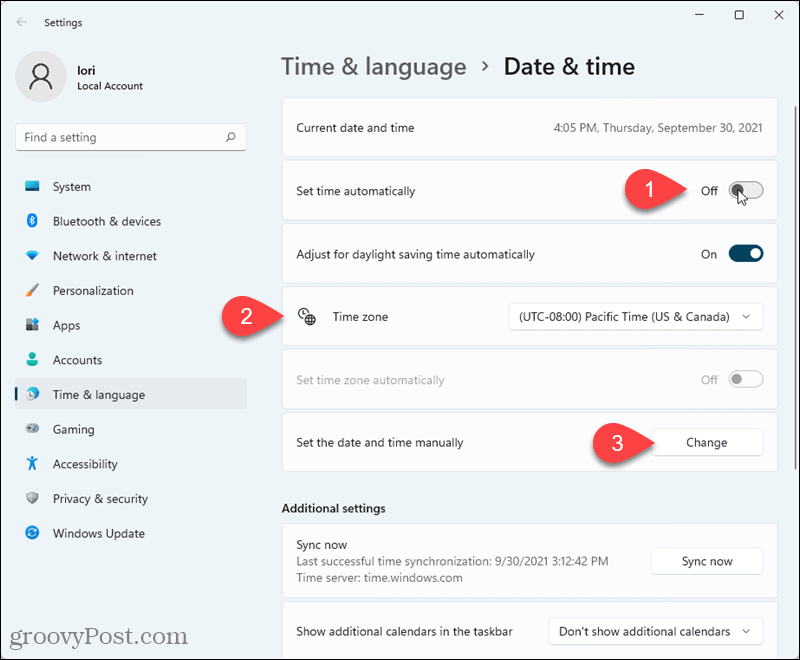Open the Apps settings section
Screen dimensions: 800x660
[66, 325]
